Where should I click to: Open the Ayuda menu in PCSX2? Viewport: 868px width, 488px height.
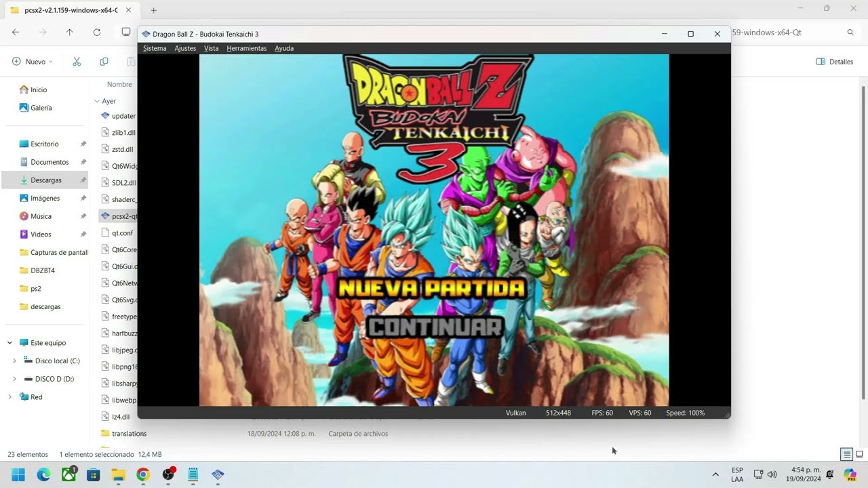[x=284, y=48]
